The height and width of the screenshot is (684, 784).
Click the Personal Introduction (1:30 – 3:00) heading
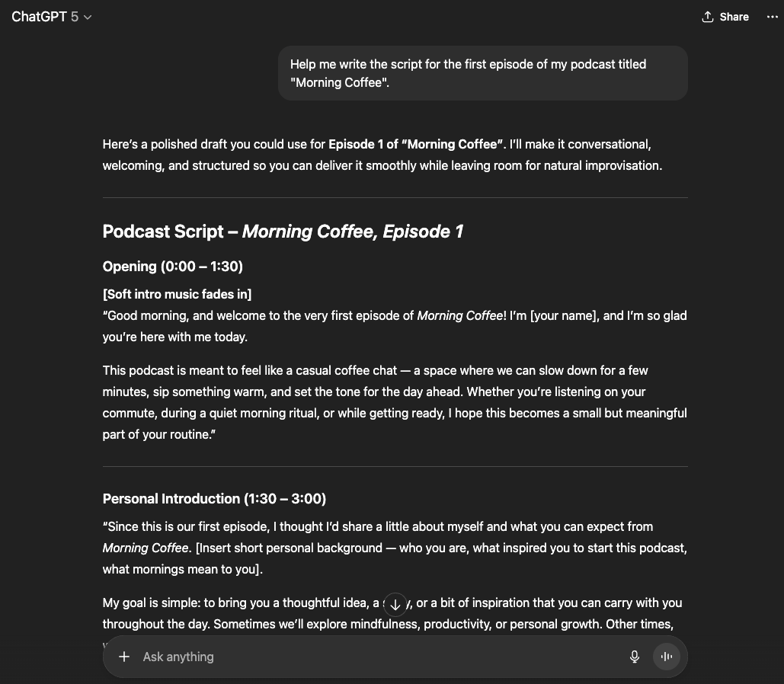(x=214, y=498)
